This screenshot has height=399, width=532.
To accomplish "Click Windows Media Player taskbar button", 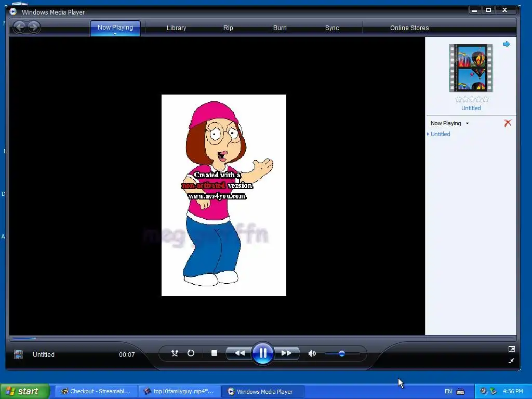I will (x=262, y=392).
